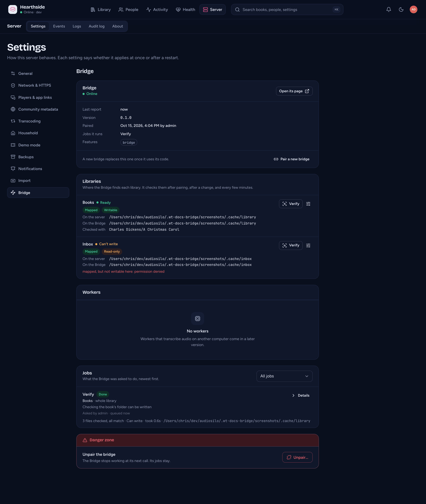
Task: Toggle dark mode moon icon
Action: pyautogui.click(x=401, y=9)
